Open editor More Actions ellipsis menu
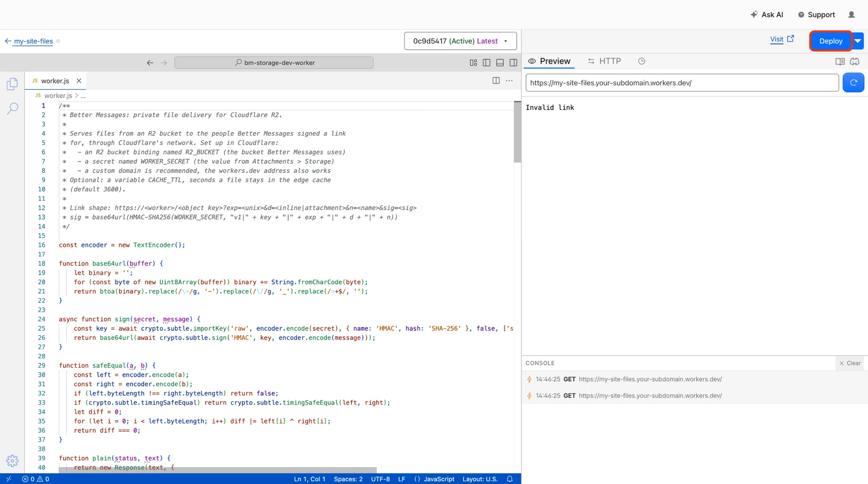 coord(510,80)
